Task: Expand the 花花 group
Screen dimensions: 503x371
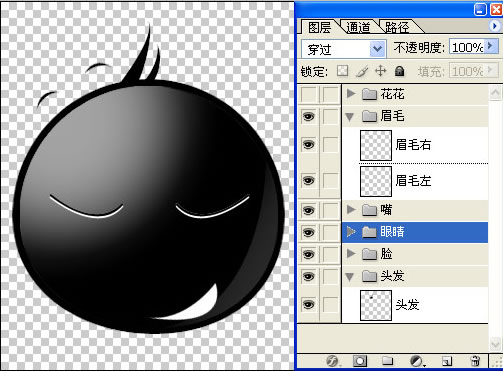Action: (x=350, y=94)
